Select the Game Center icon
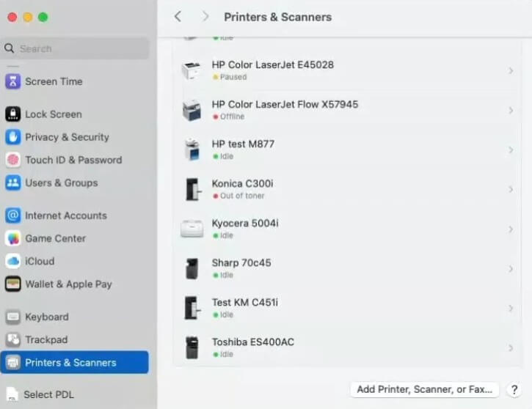This screenshot has height=409, width=532. tap(12, 238)
